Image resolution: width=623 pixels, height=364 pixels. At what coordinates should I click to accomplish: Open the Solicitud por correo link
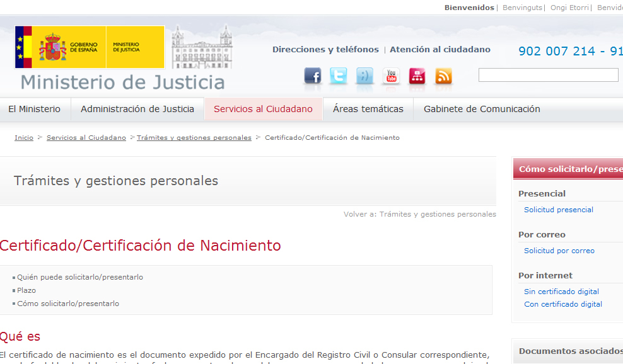pyautogui.click(x=559, y=251)
